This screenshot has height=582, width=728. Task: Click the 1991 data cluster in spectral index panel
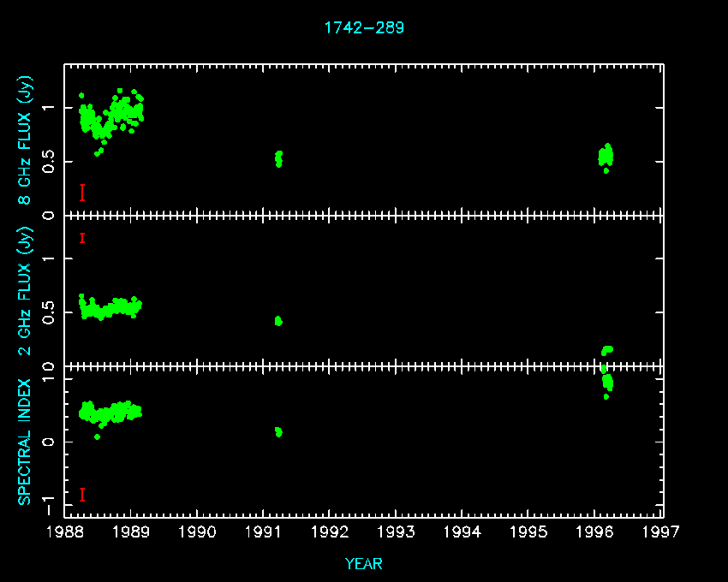pos(278,431)
